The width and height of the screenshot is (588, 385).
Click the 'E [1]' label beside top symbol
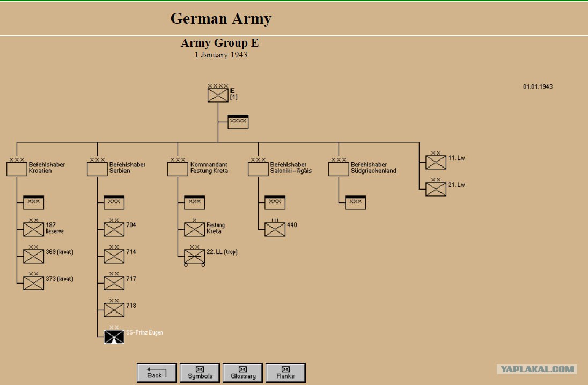[233, 94]
